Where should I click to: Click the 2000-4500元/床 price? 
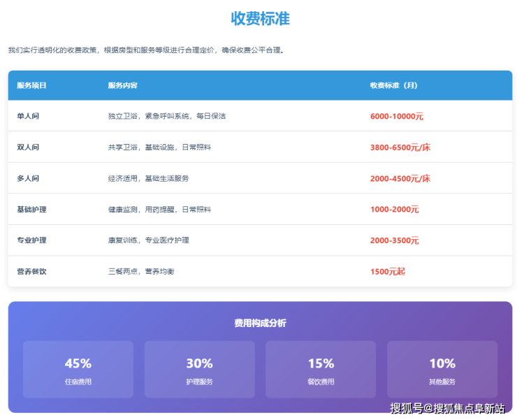point(400,178)
